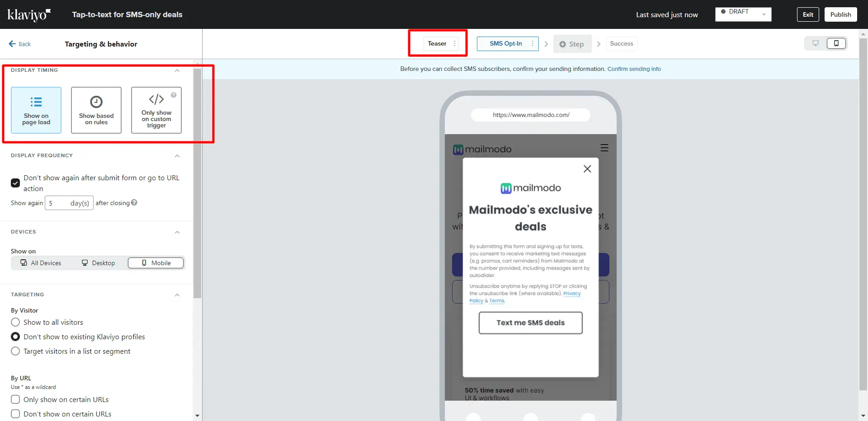Click the chevron arrow before Success
This screenshot has height=421, width=868.
click(x=599, y=44)
